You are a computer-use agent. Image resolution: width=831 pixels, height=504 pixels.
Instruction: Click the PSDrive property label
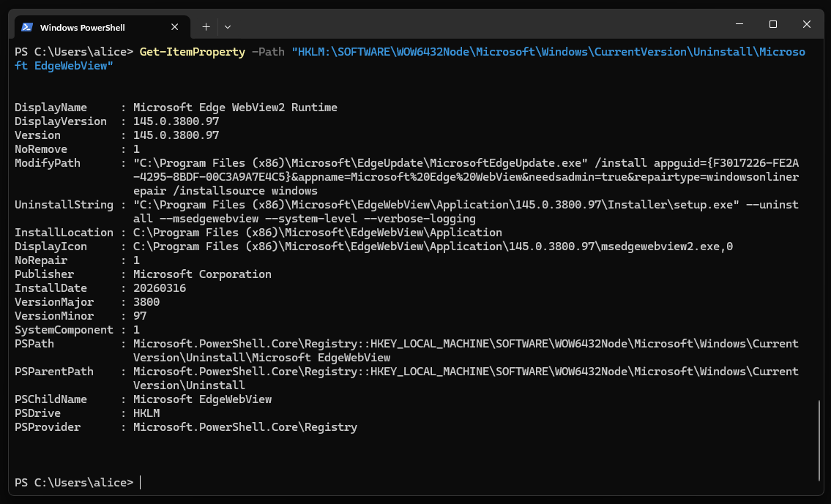(37, 413)
